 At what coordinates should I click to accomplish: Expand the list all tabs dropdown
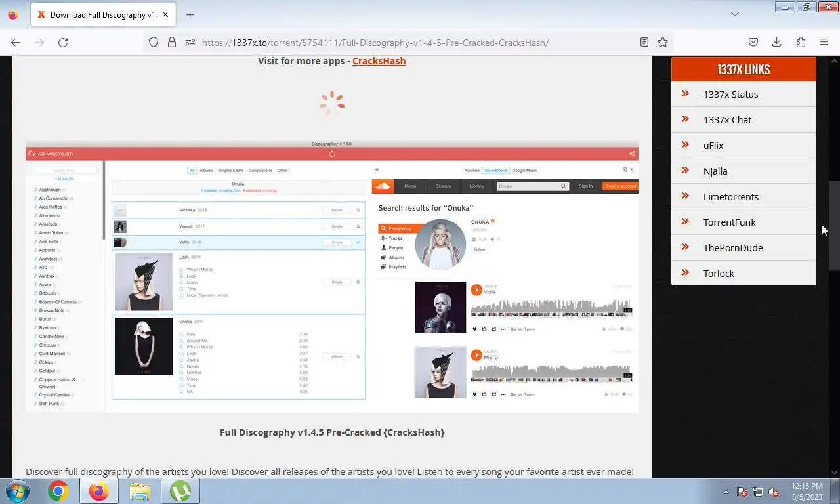point(735,14)
